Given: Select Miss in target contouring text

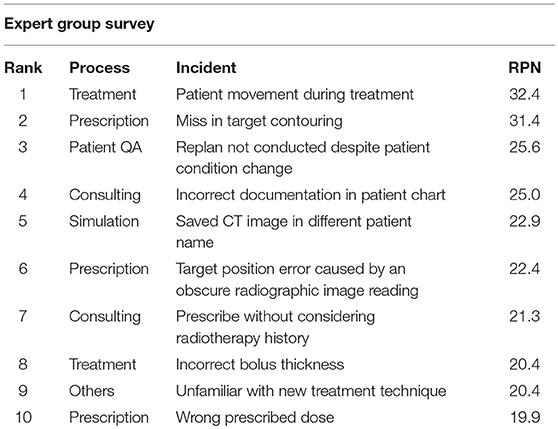Looking at the screenshot, I should [x=259, y=121].
